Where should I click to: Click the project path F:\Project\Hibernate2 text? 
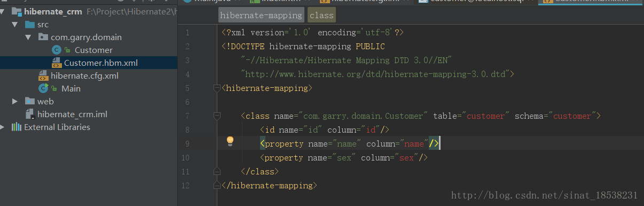(131, 11)
